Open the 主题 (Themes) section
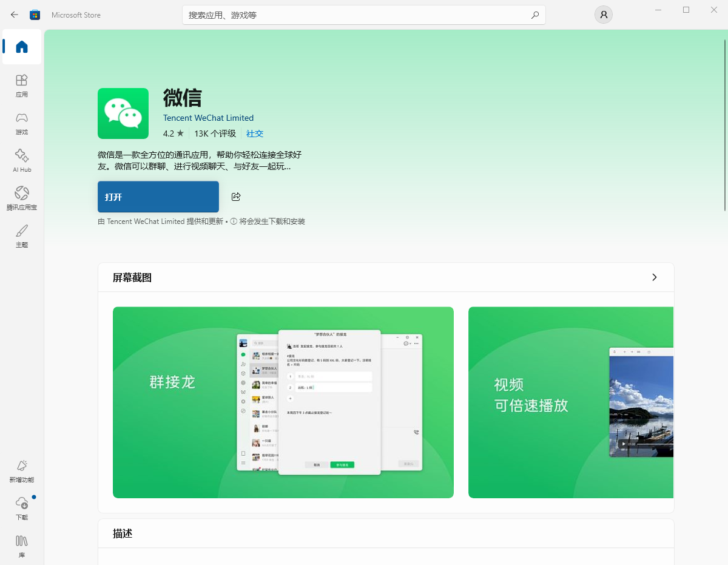 [x=22, y=236]
